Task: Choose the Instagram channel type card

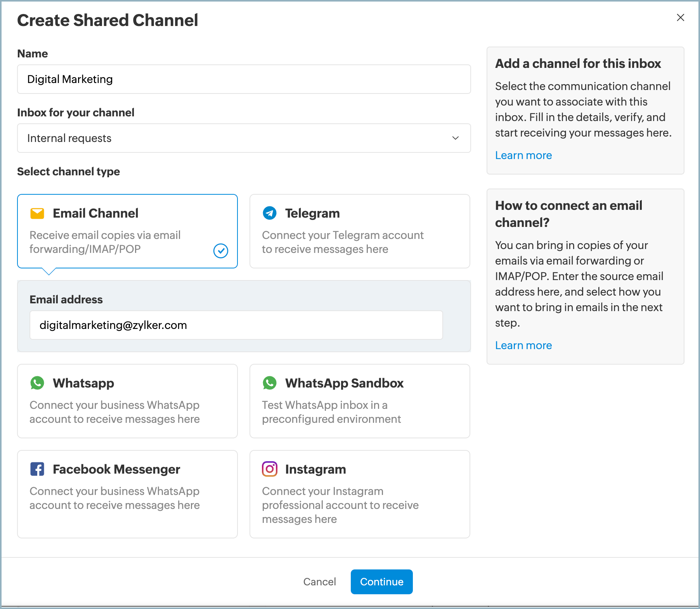Action: [360, 494]
